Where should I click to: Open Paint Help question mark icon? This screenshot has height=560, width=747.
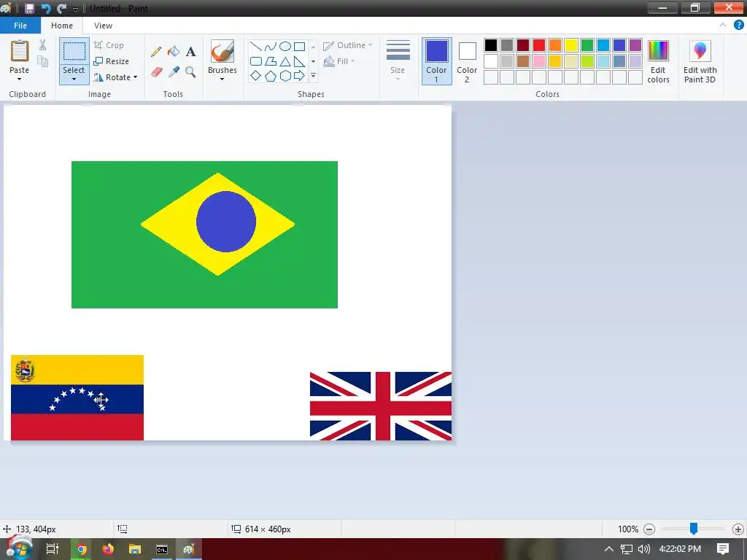click(x=738, y=26)
